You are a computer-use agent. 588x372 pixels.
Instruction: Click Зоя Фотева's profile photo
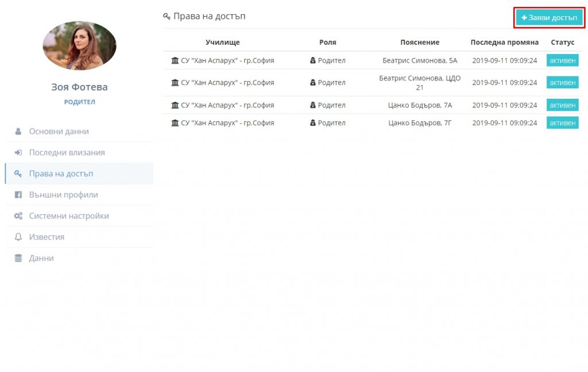point(79,46)
